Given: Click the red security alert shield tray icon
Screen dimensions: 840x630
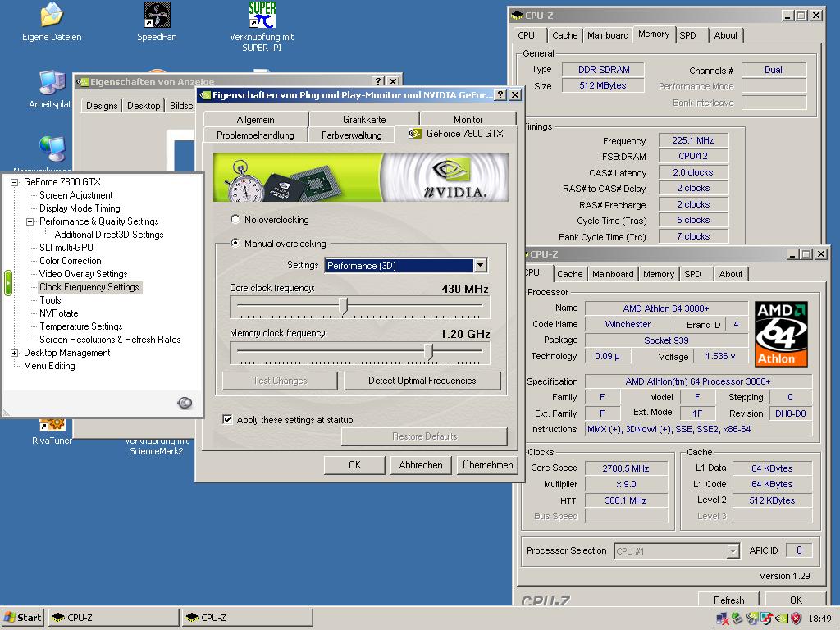Looking at the screenshot, I should click(x=796, y=619).
